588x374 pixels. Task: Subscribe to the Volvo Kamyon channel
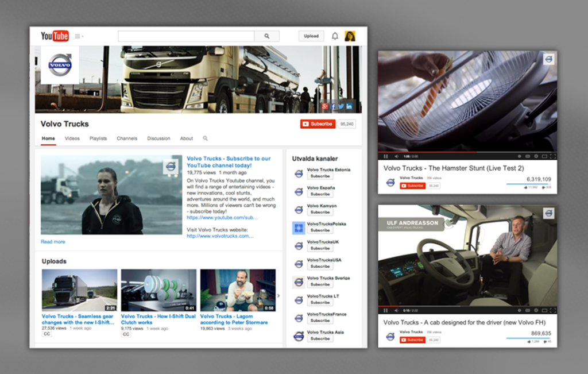320,213
